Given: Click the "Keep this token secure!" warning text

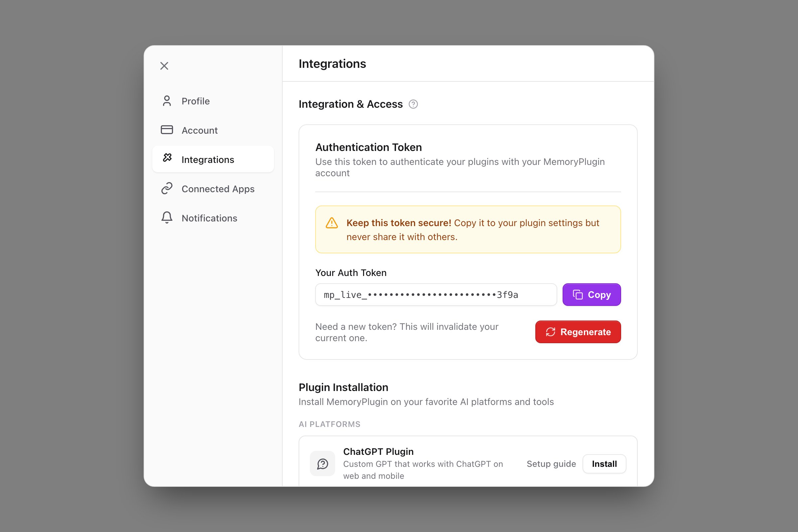Looking at the screenshot, I should coord(399,223).
